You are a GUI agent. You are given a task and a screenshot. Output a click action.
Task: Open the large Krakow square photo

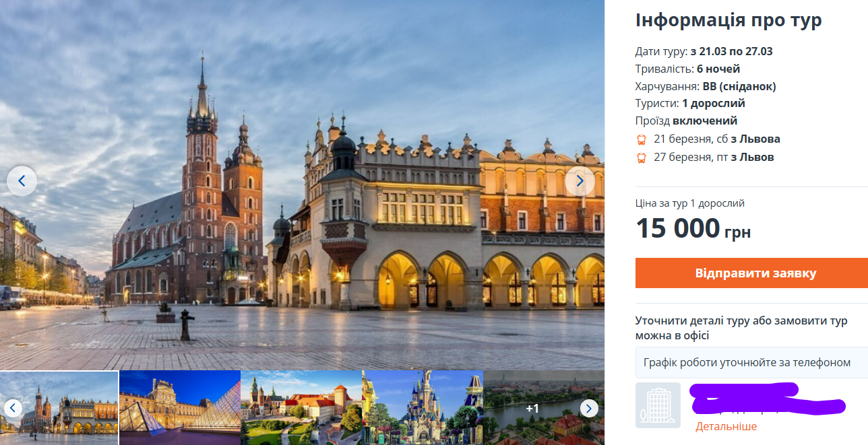[302, 184]
